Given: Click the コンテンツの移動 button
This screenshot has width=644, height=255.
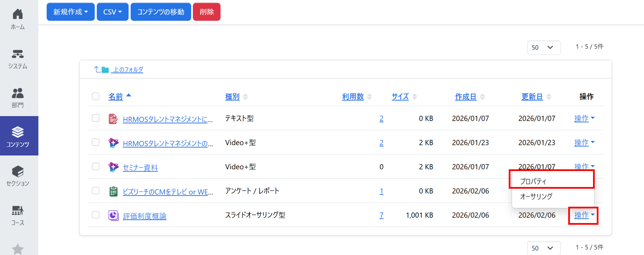Looking at the screenshot, I should point(160,12).
